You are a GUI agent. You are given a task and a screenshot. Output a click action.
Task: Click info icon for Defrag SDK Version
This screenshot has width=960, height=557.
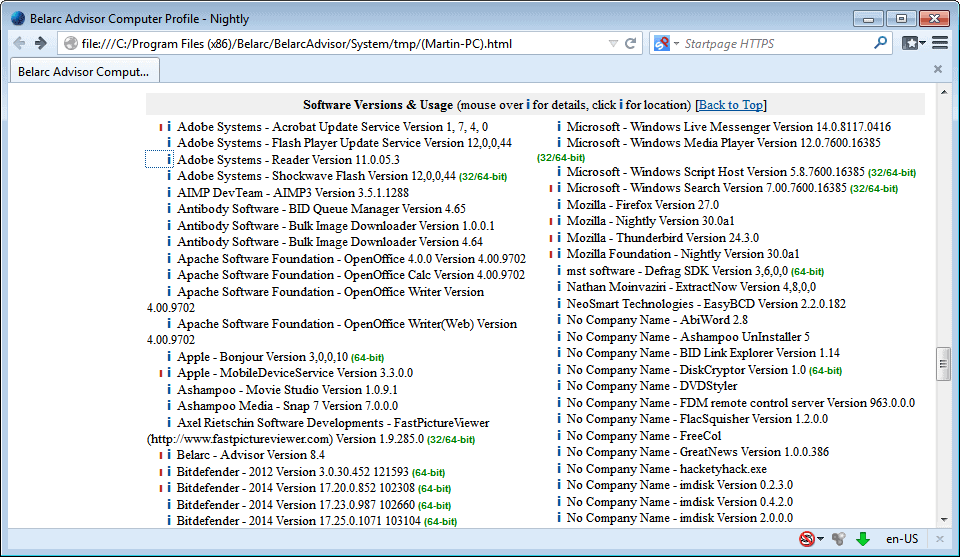558,271
